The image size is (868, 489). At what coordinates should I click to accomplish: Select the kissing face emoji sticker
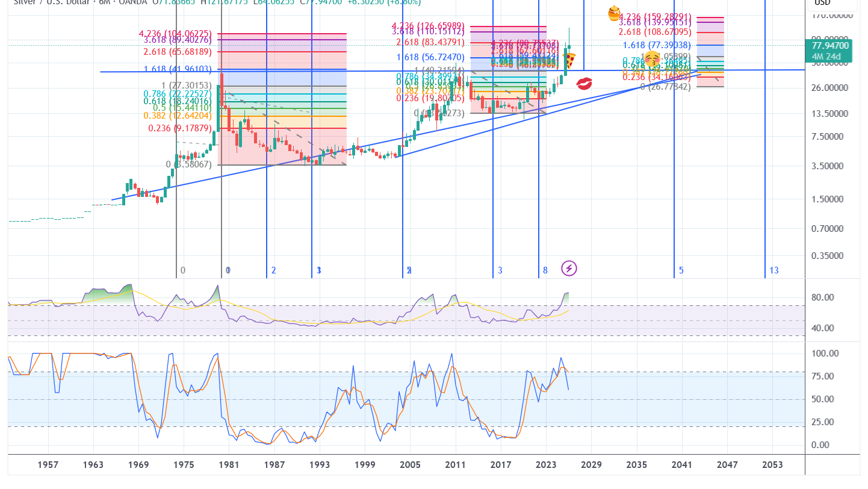click(x=652, y=58)
